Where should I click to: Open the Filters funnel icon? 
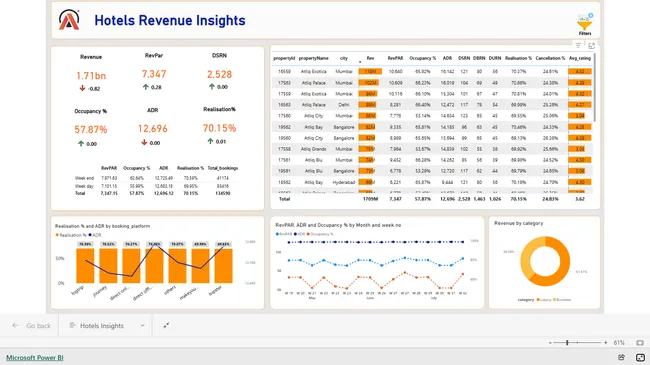click(x=585, y=24)
